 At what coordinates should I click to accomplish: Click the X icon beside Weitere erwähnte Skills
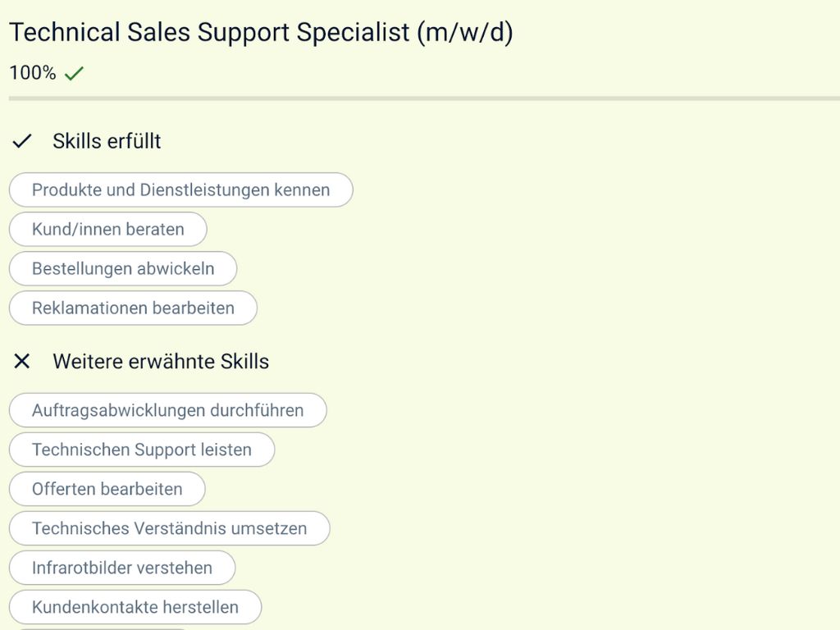pyautogui.click(x=22, y=362)
